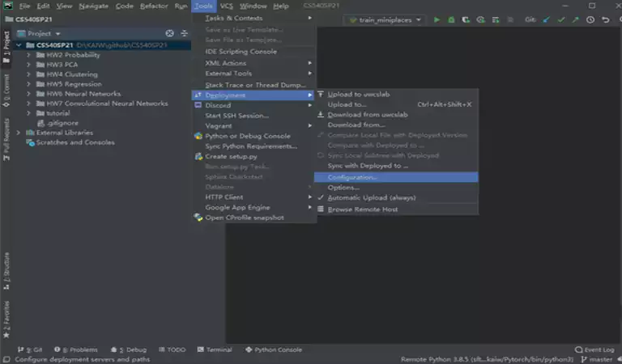Screen dimensions: 622x364
Task: Open the Terminal tool window
Action: tap(215, 349)
